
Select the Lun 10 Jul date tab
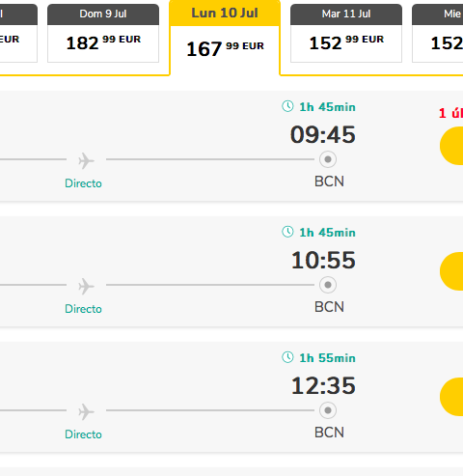click(x=225, y=38)
